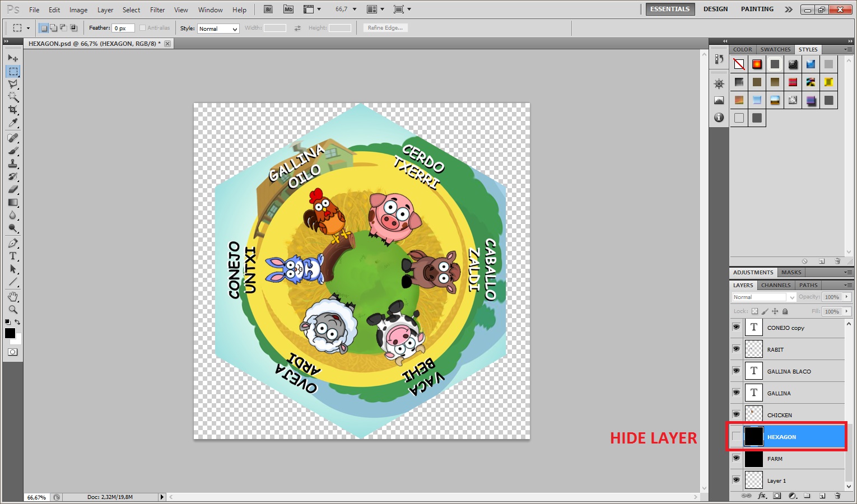Hide the FARM layer

(736, 458)
